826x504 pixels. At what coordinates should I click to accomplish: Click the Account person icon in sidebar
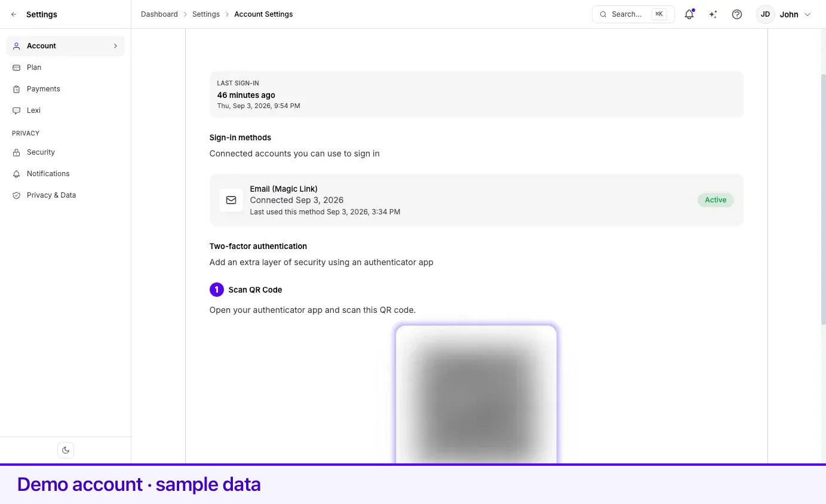tap(17, 46)
